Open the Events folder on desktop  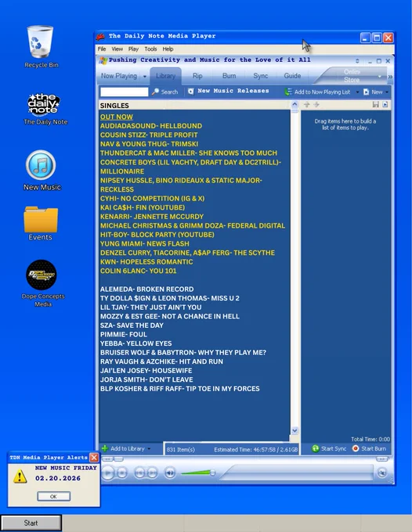41,219
